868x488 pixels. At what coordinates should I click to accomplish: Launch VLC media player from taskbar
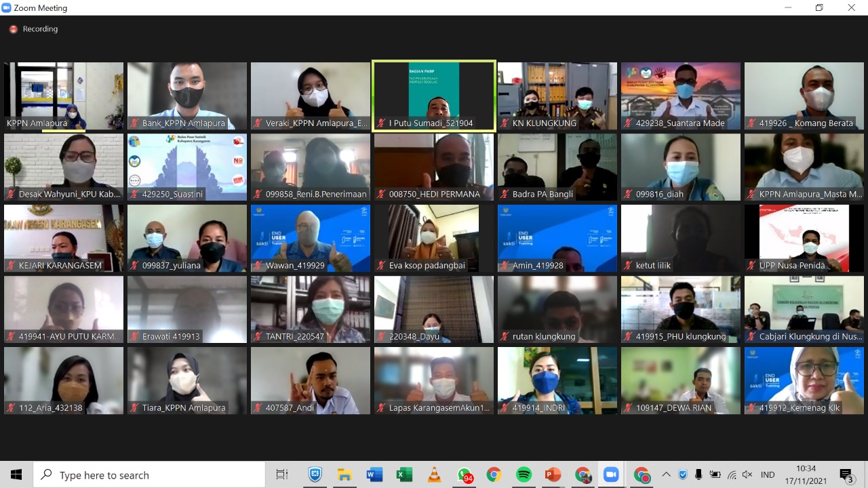tap(434, 474)
